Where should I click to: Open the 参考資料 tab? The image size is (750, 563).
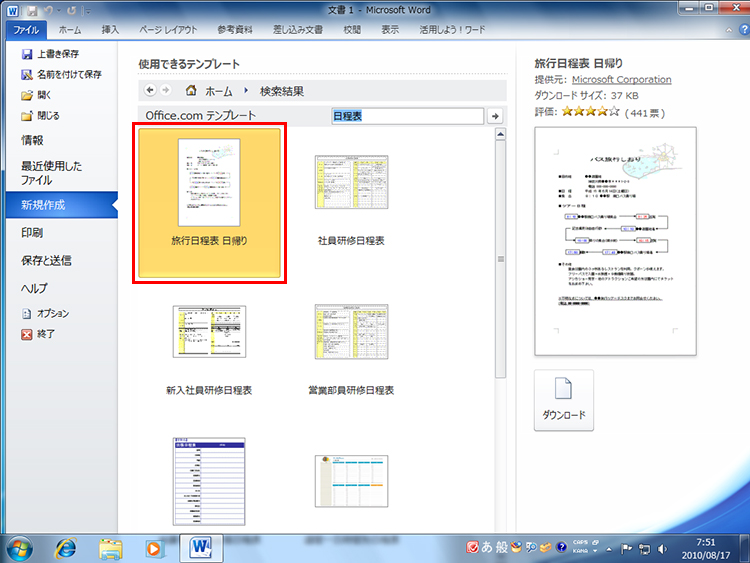(x=234, y=30)
